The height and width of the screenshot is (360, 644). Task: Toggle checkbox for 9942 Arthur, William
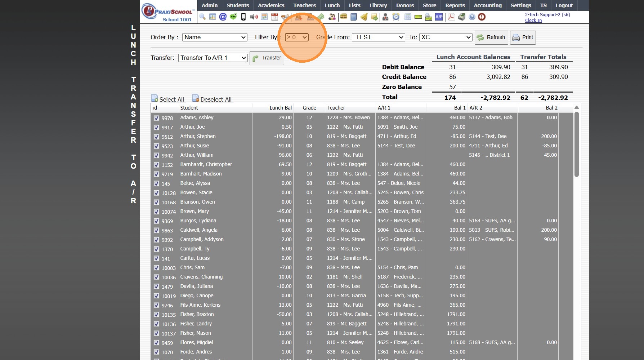click(x=156, y=155)
